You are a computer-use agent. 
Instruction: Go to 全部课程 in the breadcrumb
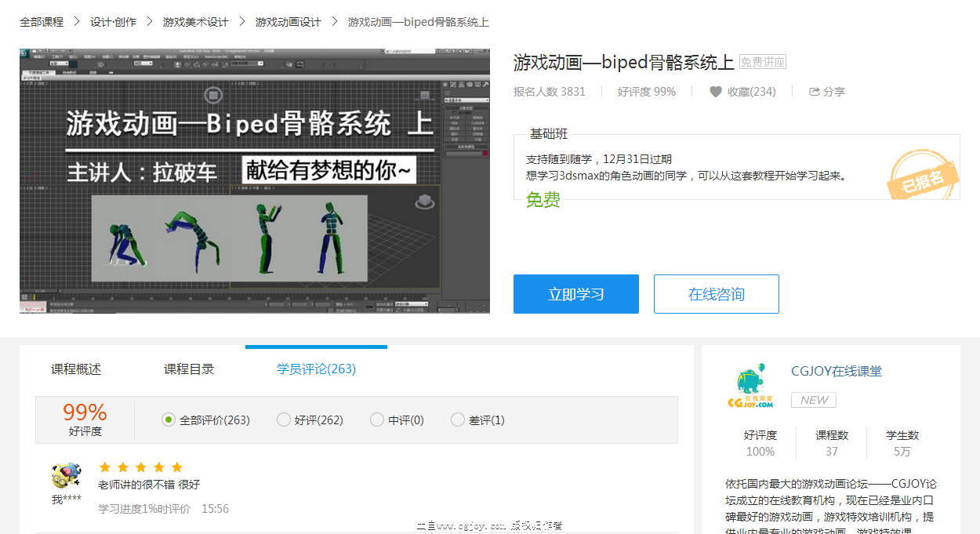click(x=42, y=22)
